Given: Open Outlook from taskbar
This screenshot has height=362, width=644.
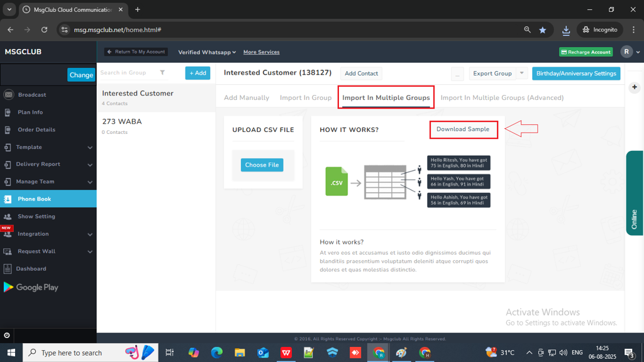Looking at the screenshot, I should pos(263,353).
